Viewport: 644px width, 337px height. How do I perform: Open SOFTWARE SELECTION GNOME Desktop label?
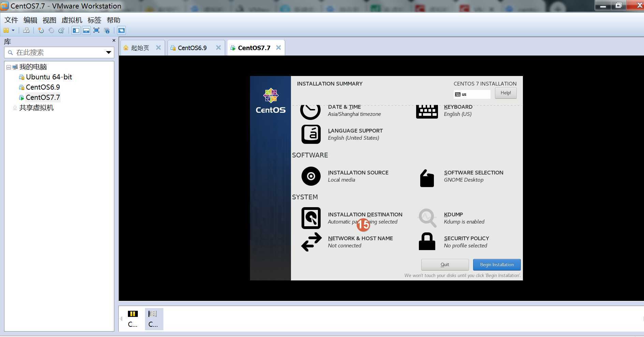coord(473,176)
